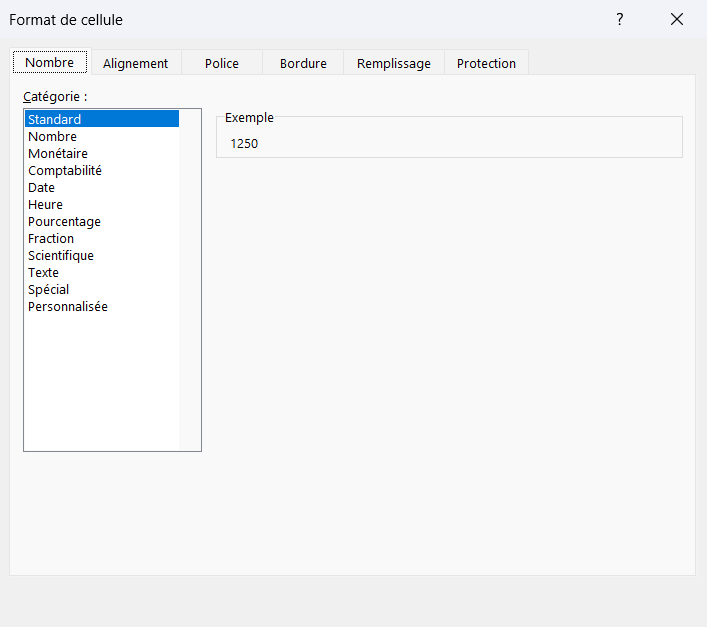Screen dimensions: 707x627
Task: Choose the Comptabilité category
Action: [x=102, y=170]
